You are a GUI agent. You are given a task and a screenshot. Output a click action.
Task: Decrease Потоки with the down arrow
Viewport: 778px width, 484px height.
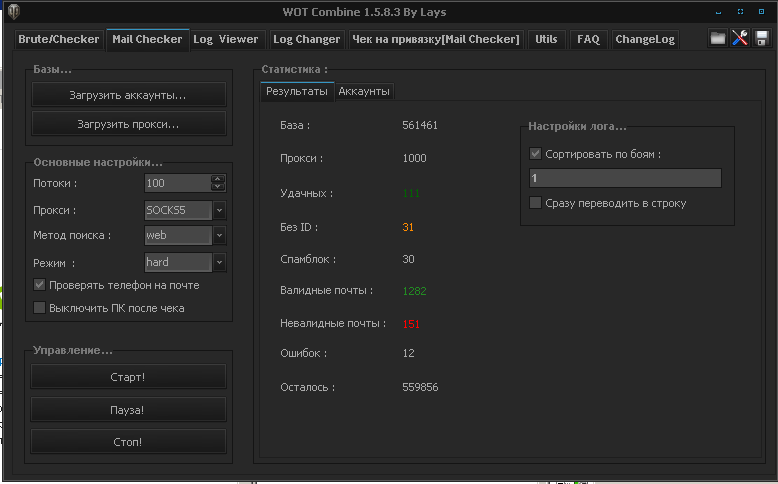(218, 187)
